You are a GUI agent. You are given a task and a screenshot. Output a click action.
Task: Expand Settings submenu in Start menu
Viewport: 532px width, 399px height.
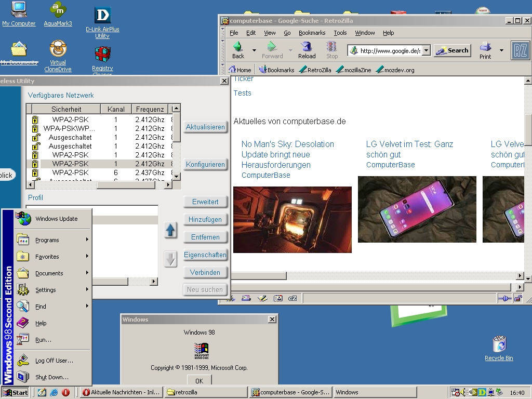click(53, 290)
